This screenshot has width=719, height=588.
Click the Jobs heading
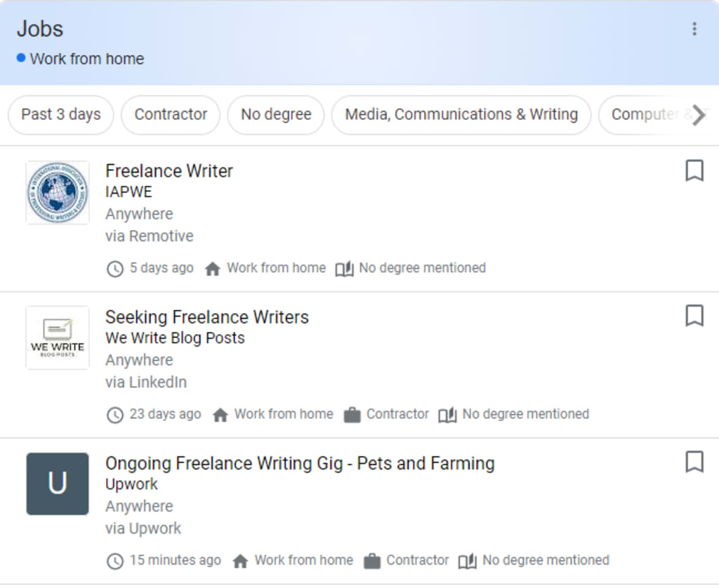point(40,29)
